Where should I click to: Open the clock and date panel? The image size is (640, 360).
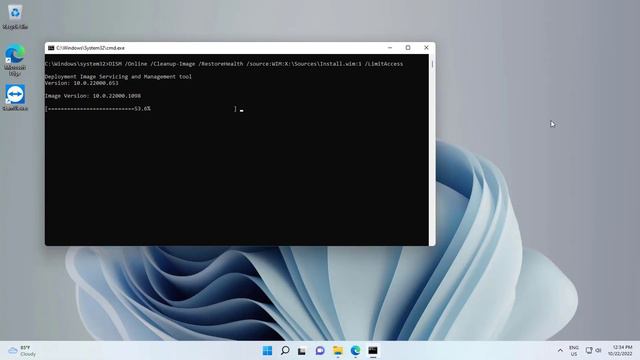pos(620,351)
